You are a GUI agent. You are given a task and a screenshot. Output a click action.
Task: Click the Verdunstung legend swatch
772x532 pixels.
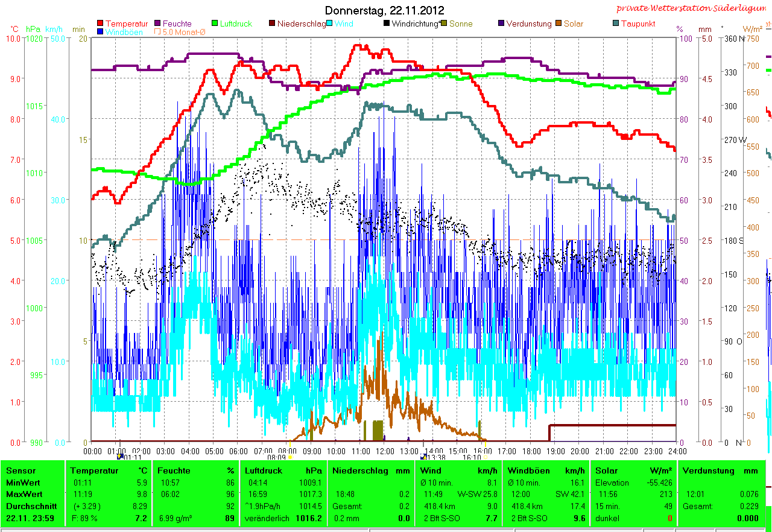pyautogui.click(x=501, y=24)
